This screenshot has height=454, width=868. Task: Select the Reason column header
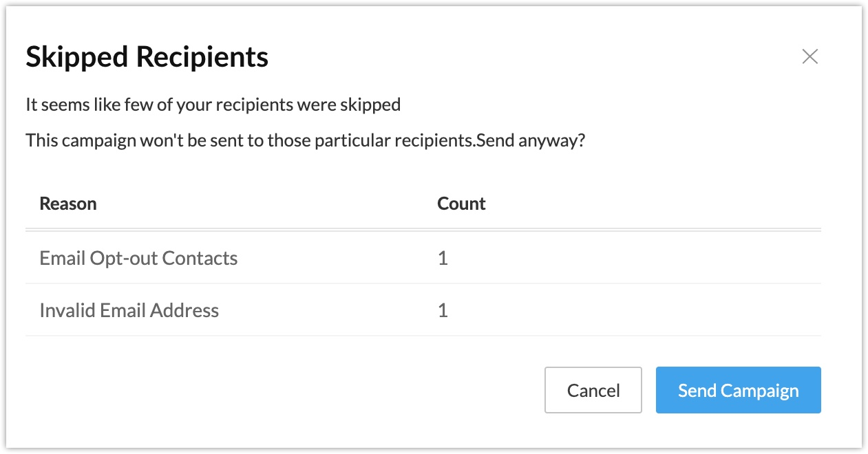(68, 204)
